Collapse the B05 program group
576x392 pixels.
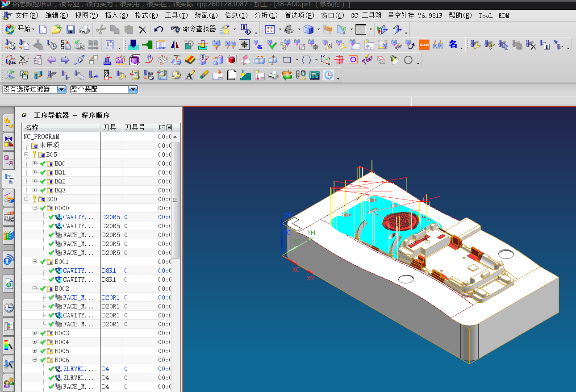[26, 154]
